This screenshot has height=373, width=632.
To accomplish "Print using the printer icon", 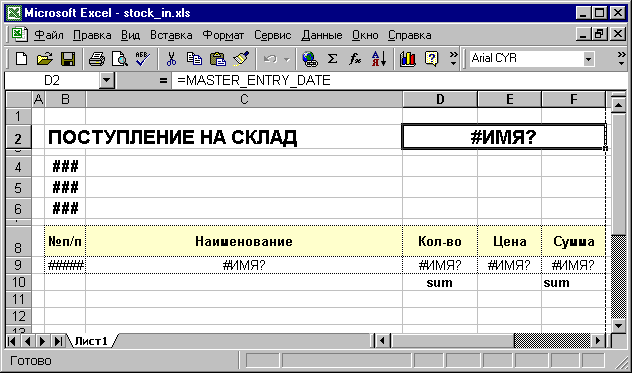I will point(97,59).
